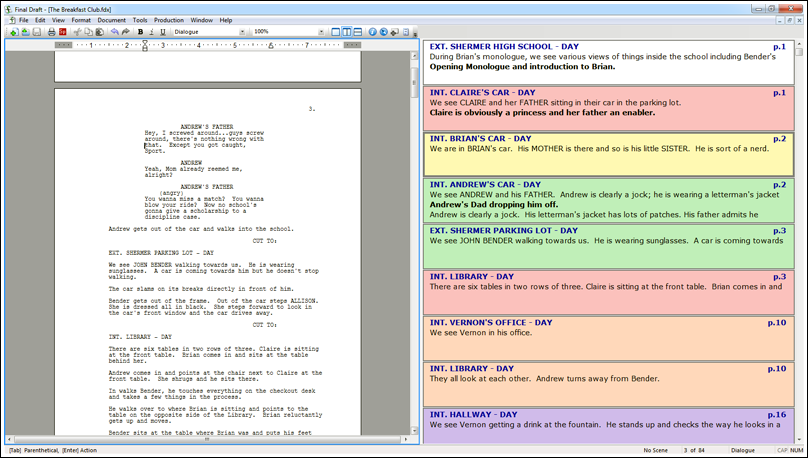Click the Redo arrow icon
Screen dimensions: 808x458
tap(125, 32)
